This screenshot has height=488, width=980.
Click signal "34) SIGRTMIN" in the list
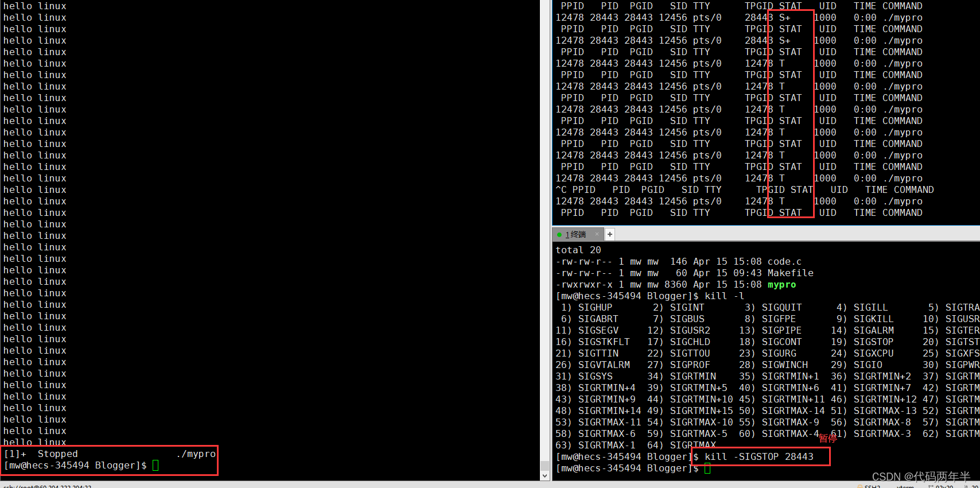click(x=681, y=377)
